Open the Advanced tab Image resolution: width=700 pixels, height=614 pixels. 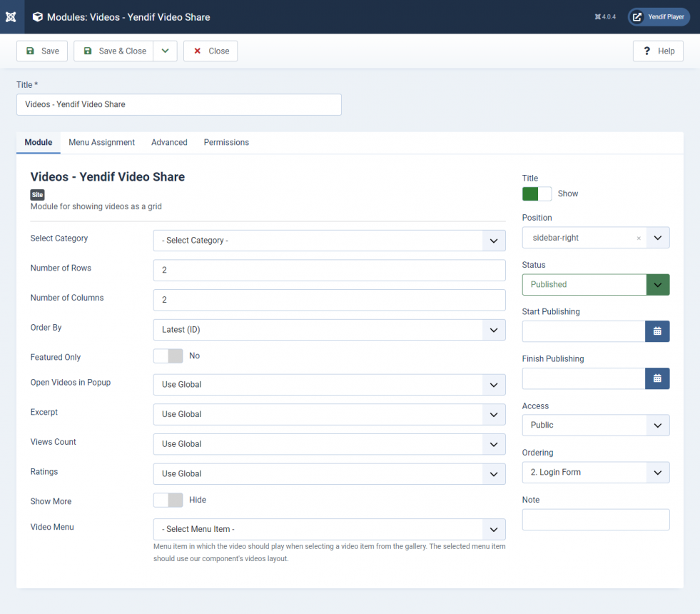(x=169, y=143)
